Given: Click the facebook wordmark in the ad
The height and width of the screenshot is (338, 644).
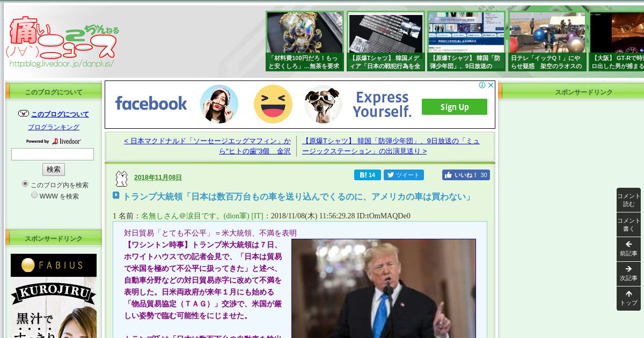Looking at the screenshot, I should [151, 104].
